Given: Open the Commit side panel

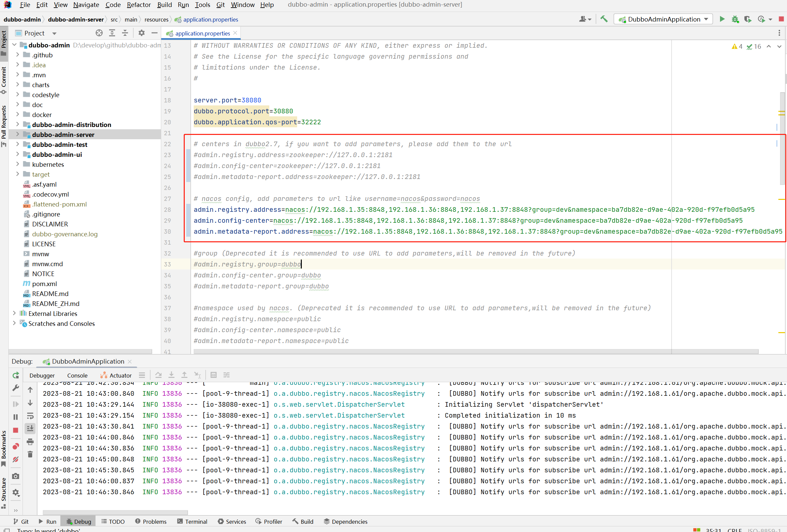Looking at the screenshot, I should coord(4,80).
